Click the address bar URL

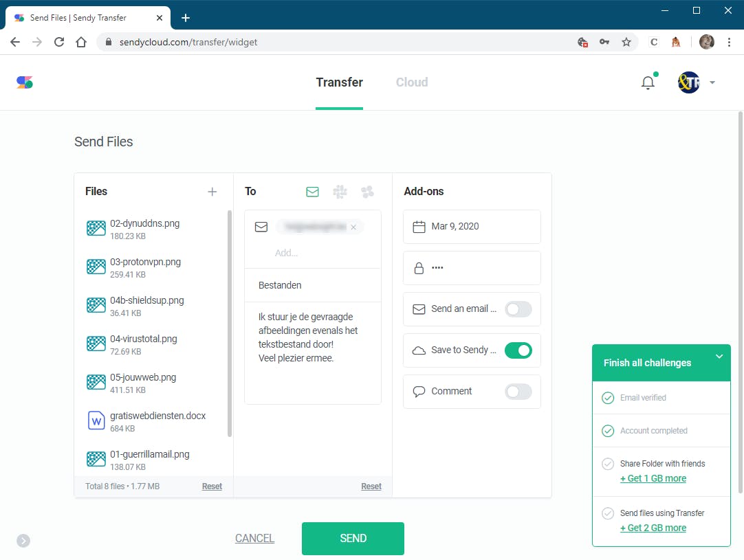click(x=188, y=42)
